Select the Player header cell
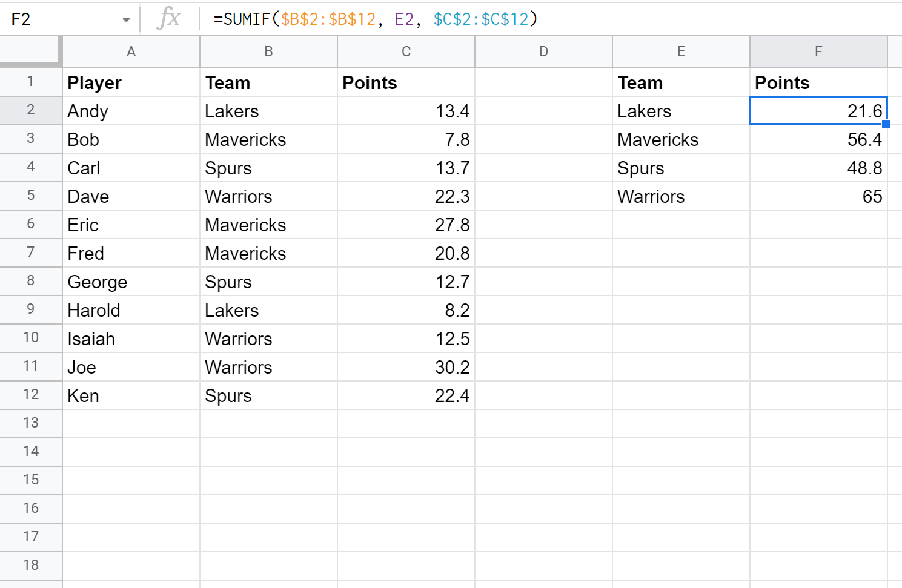This screenshot has height=588, width=902. tap(131, 82)
